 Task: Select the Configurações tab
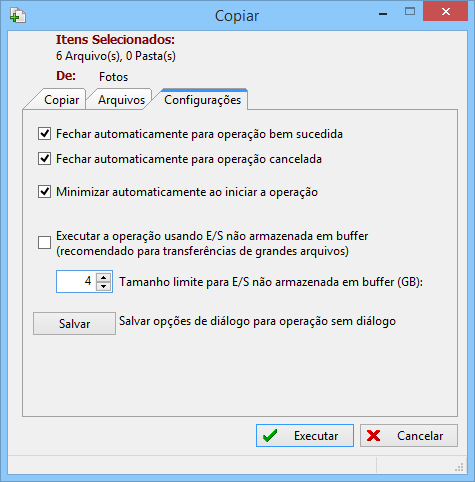coord(202,99)
